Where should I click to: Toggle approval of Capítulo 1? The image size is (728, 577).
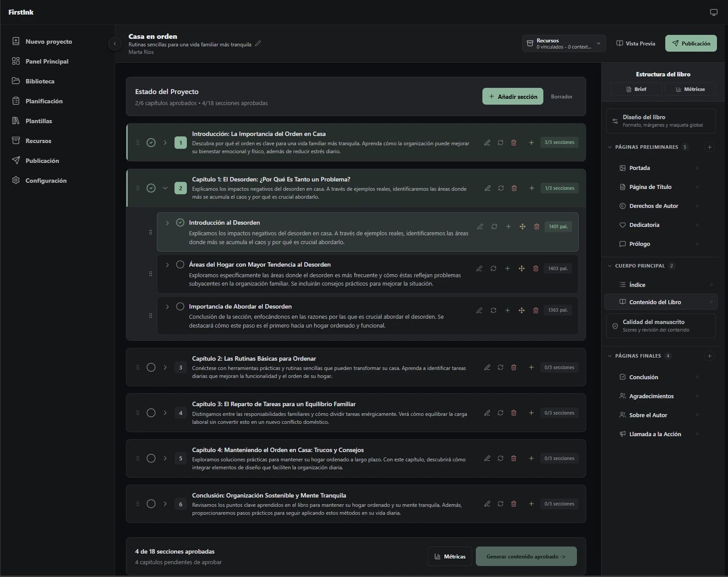pos(151,188)
